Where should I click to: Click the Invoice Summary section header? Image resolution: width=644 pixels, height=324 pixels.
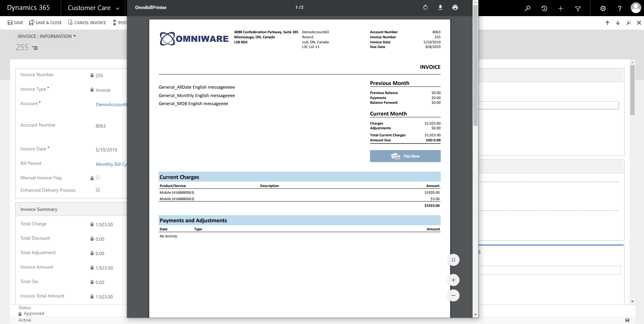pos(71,209)
